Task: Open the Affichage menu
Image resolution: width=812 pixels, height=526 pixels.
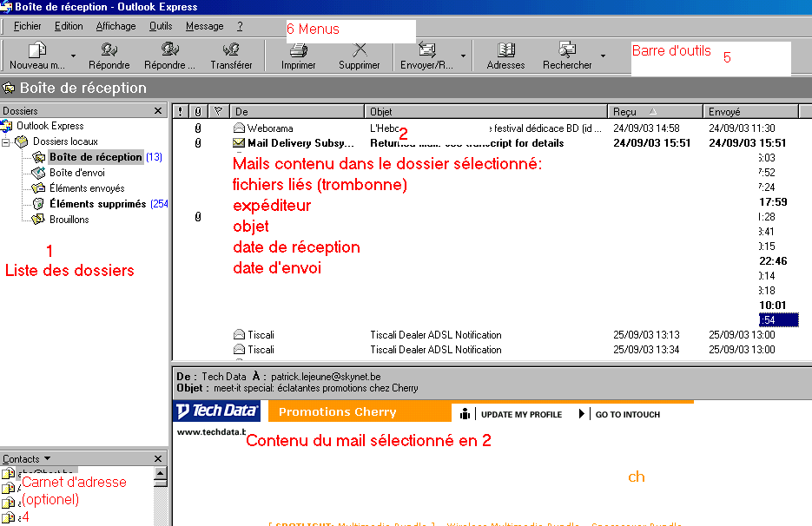Action: pyautogui.click(x=116, y=26)
